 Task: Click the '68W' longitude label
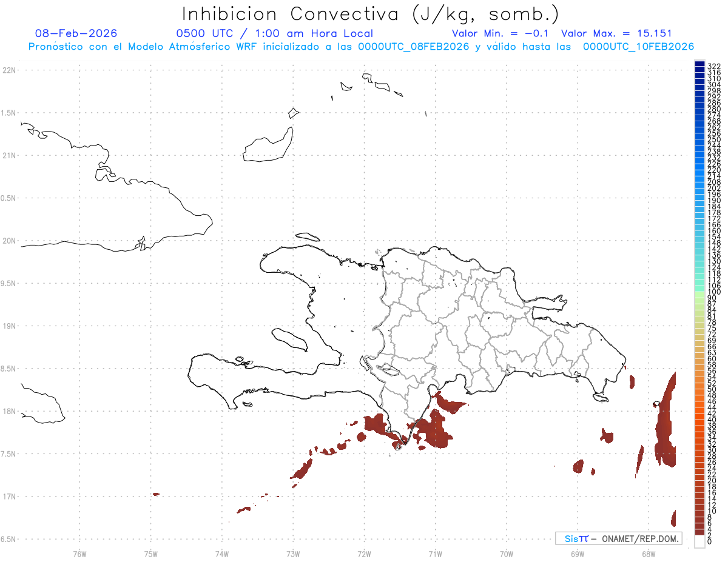[649, 554]
